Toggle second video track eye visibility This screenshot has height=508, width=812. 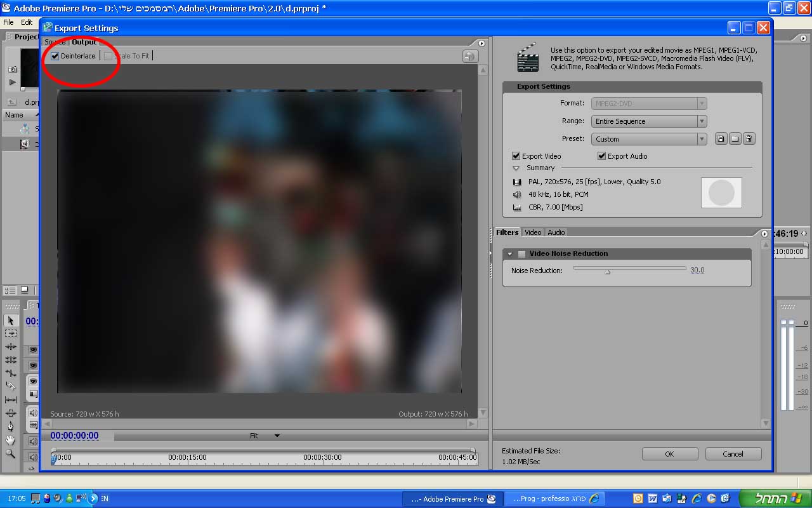33,365
